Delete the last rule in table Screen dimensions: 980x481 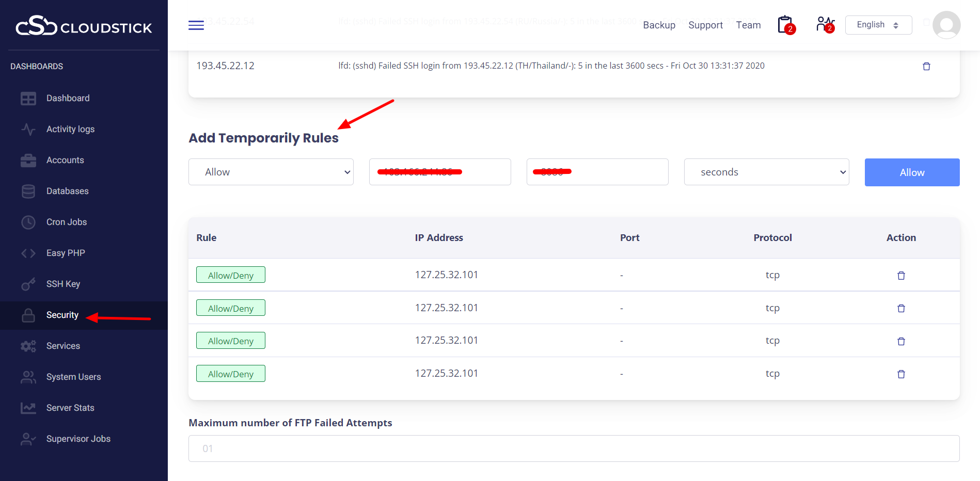click(x=901, y=374)
